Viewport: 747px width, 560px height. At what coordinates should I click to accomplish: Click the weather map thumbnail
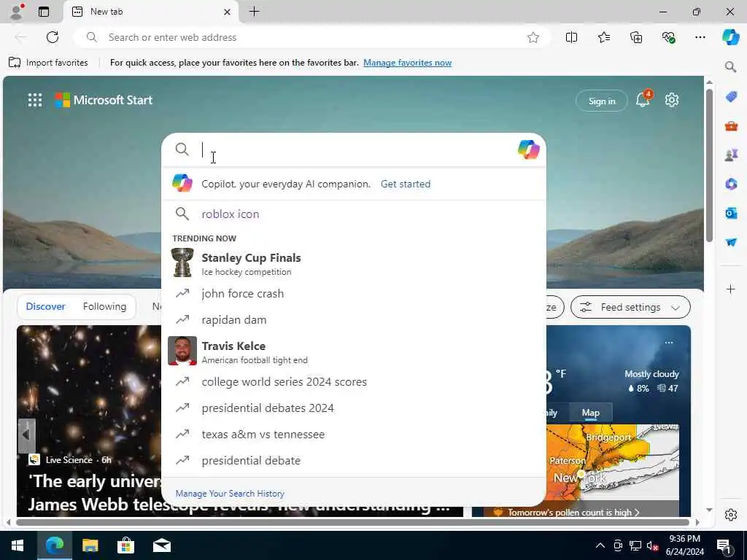pos(612,462)
